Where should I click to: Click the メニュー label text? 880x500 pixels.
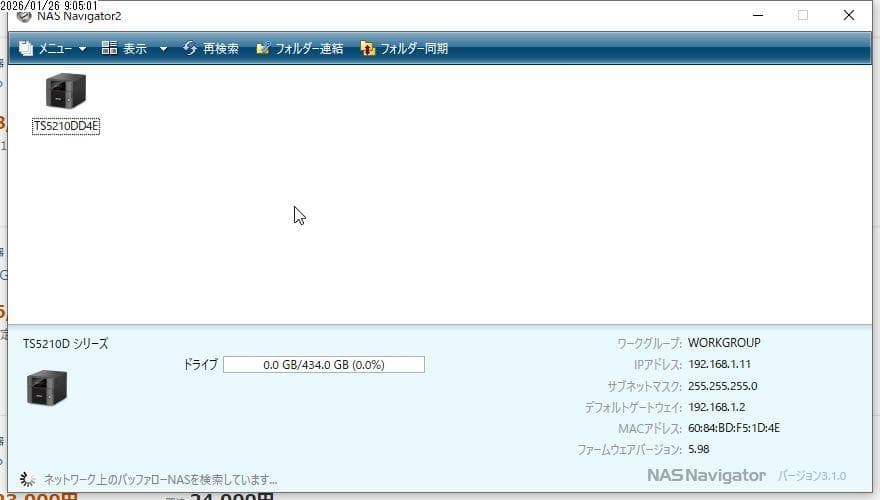coord(55,49)
